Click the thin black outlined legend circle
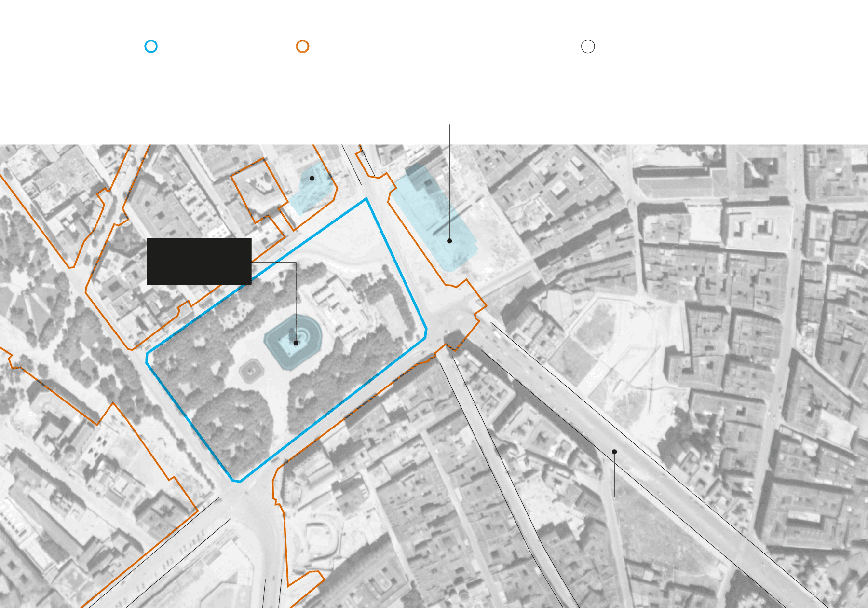Image resolution: width=868 pixels, height=608 pixels. pyautogui.click(x=588, y=46)
